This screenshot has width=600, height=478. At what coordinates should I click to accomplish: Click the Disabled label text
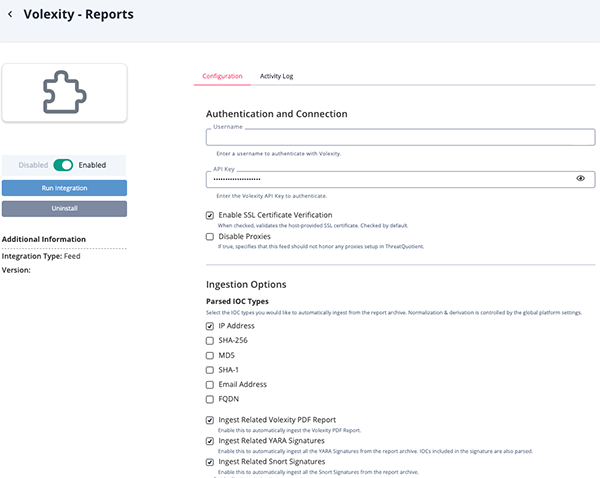coord(33,165)
